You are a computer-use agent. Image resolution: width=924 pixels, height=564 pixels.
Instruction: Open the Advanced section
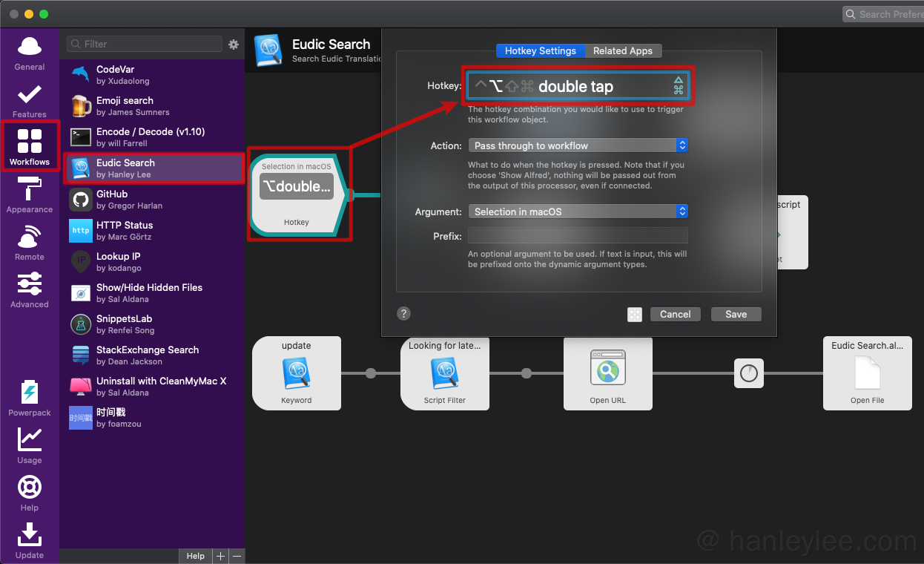30,290
